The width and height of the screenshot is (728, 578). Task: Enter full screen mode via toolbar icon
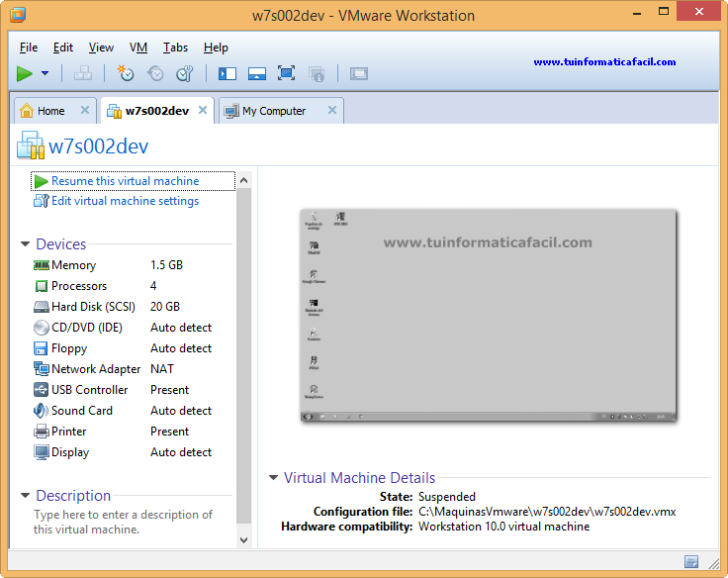coord(287,73)
